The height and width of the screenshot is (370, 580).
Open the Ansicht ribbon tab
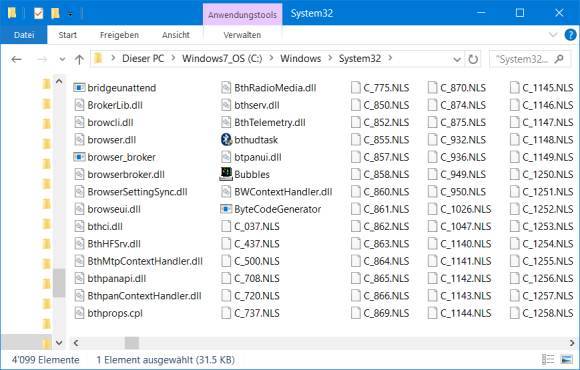point(176,35)
